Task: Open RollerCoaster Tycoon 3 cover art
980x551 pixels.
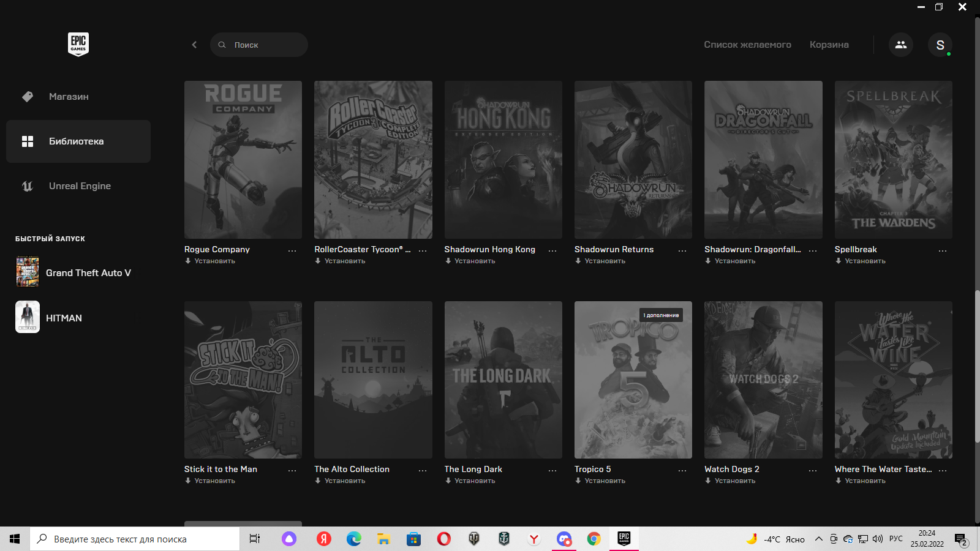Action: coord(373,160)
